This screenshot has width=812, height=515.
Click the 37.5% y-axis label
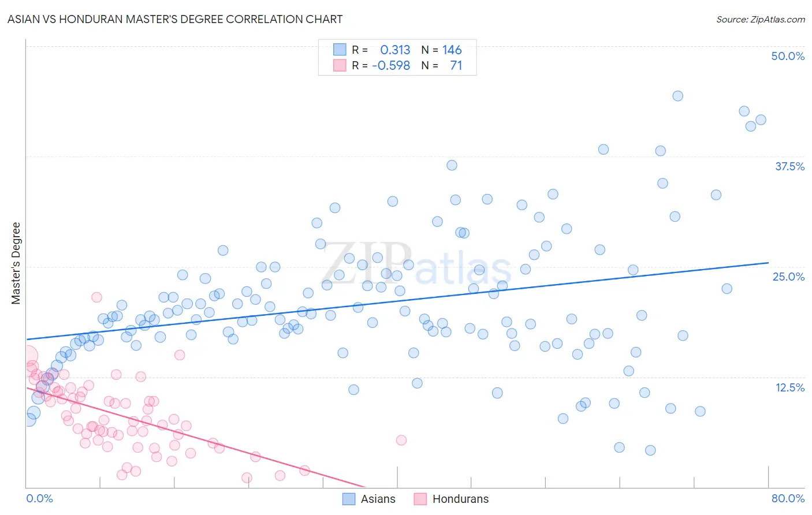point(789,166)
